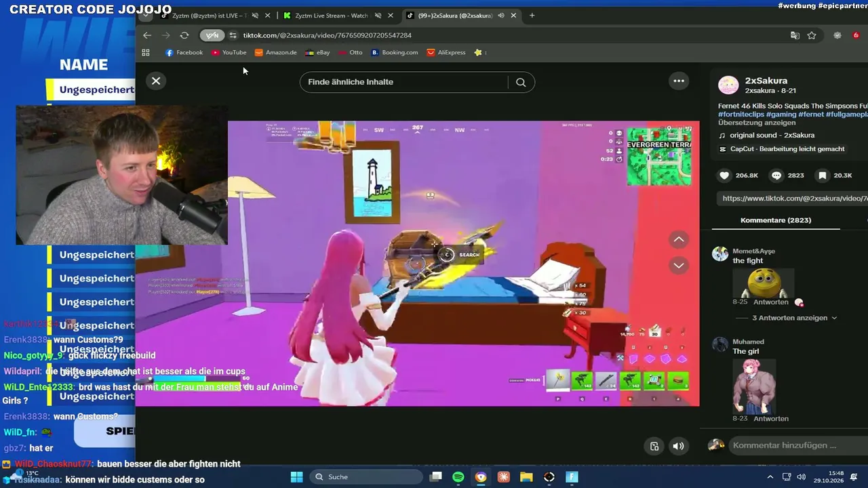Click the 'original sound - 2xSakura' link
The height and width of the screenshot is (488, 868).
point(772,136)
